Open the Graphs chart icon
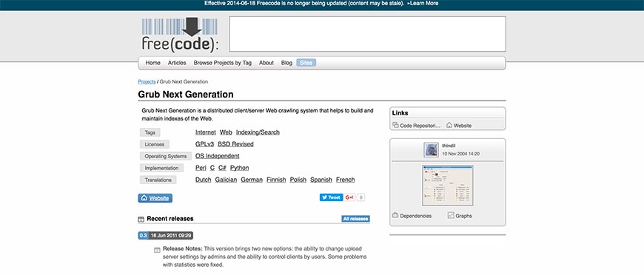Image resolution: width=644 pixels, height=275 pixels. click(x=451, y=215)
